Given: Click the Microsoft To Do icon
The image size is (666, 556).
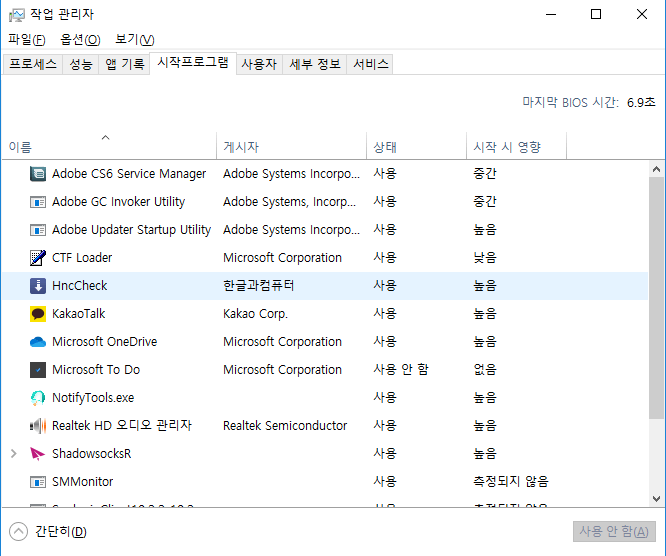Looking at the screenshot, I should 38,370.
